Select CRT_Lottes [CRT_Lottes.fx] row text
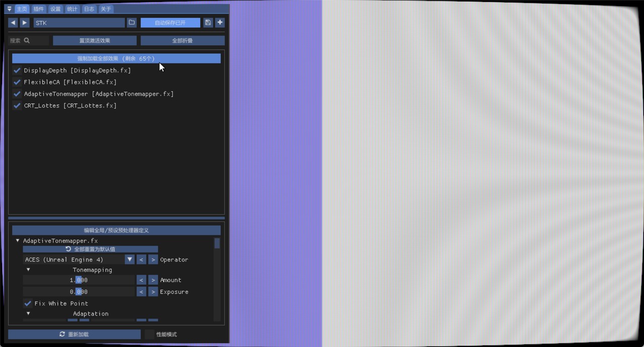This screenshot has width=644, height=347. click(70, 106)
